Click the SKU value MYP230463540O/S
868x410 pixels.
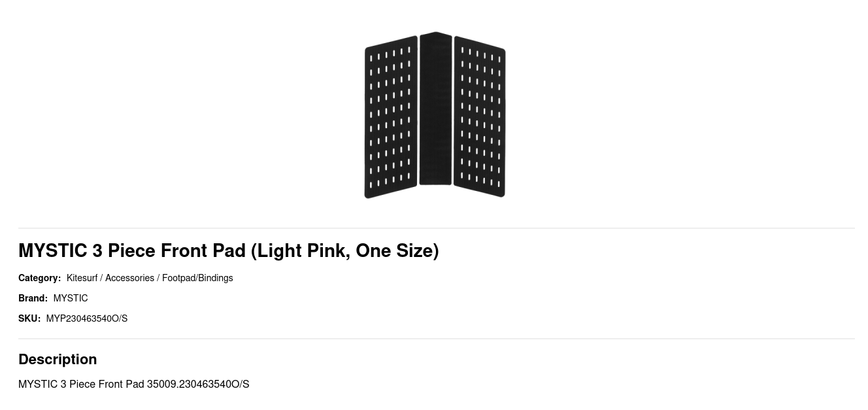87,318
